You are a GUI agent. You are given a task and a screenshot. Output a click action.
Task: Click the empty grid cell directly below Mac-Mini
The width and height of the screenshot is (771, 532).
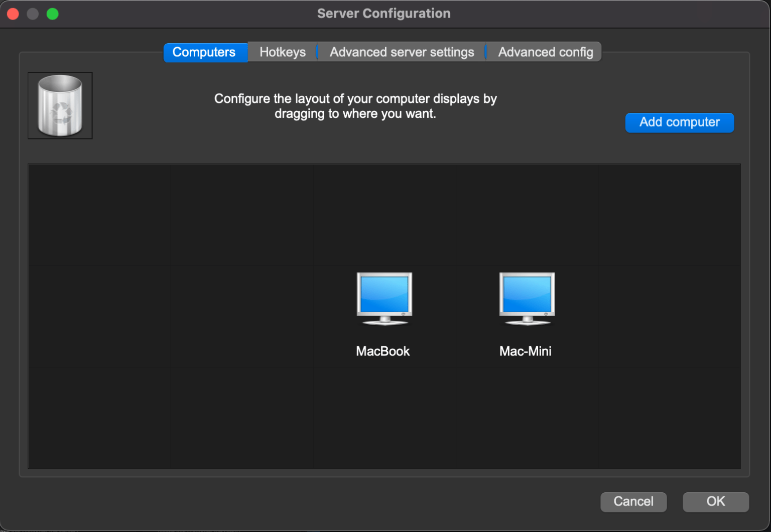(527, 418)
